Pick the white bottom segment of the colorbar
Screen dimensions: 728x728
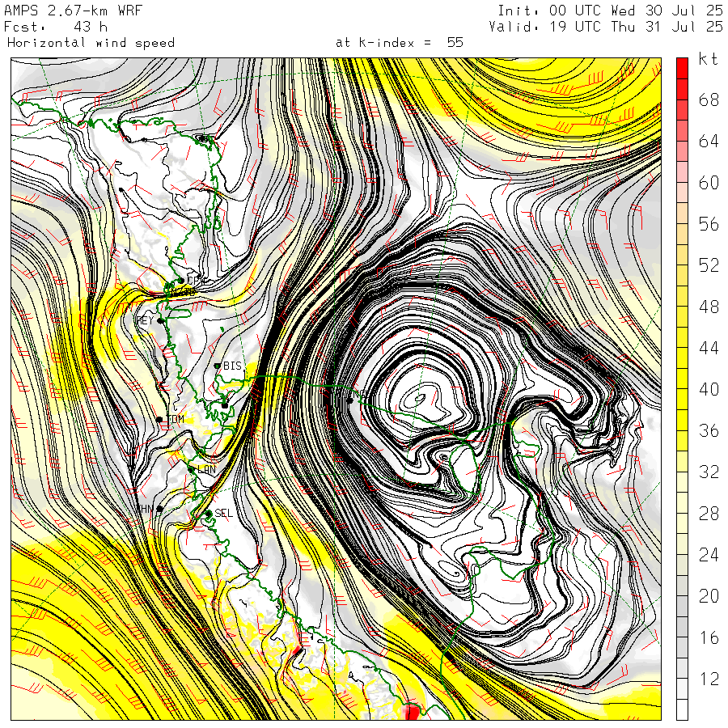point(682,709)
